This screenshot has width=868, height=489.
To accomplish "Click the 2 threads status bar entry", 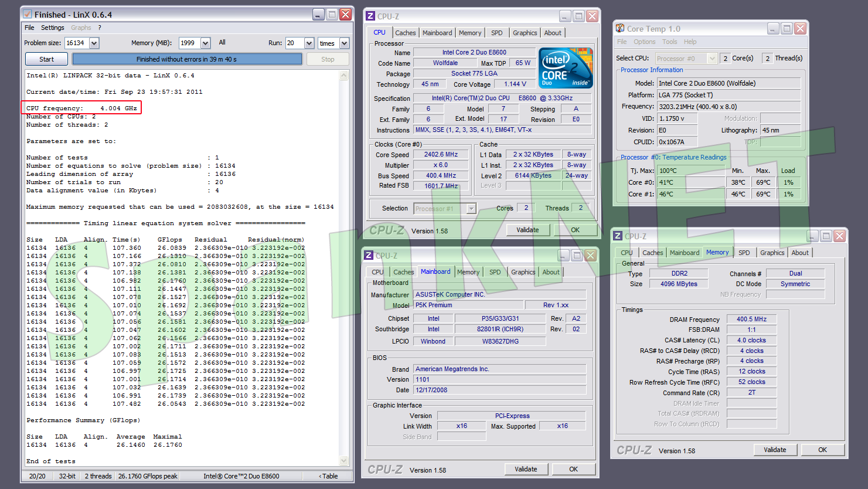I will coord(98,476).
